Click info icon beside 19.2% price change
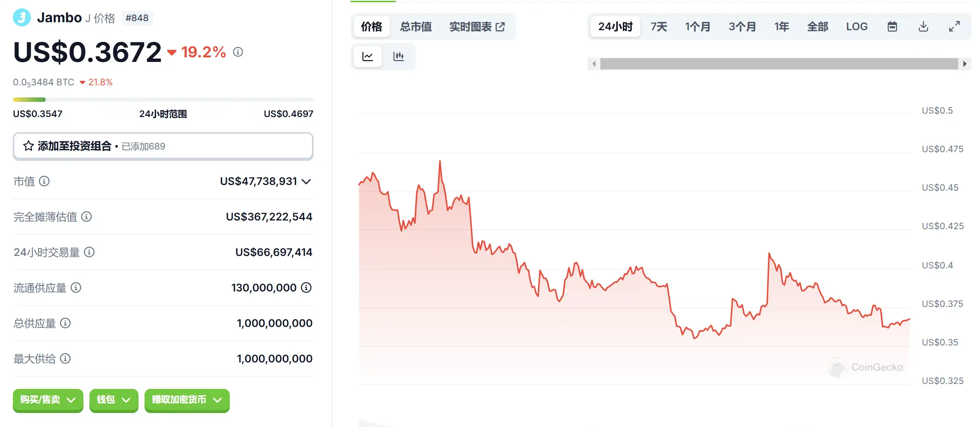Viewport: 980px width, 427px height. pos(238,52)
